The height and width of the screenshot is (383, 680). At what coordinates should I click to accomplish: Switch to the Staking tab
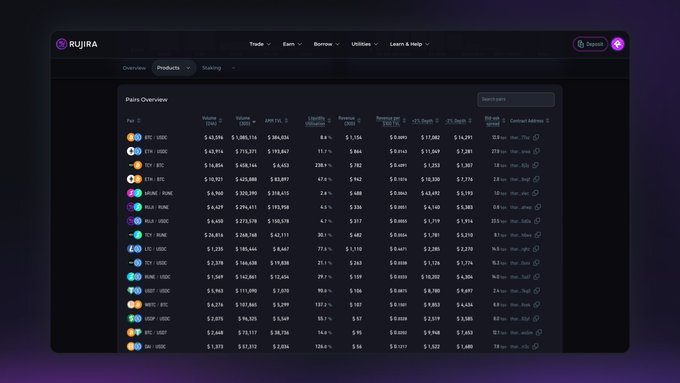tap(211, 68)
